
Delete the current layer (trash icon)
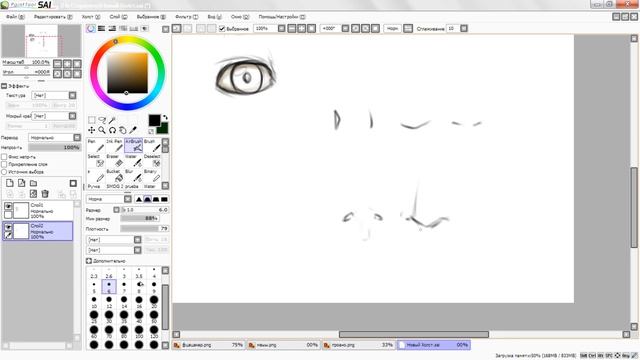45,194
